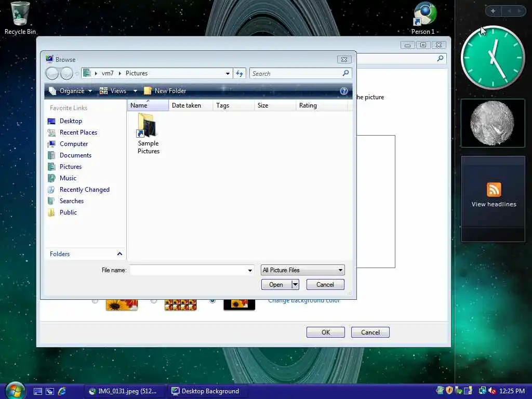The height and width of the screenshot is (399, 532).
Task: Click Show Desktop in Quick Launch
Action: pos(38,391)
